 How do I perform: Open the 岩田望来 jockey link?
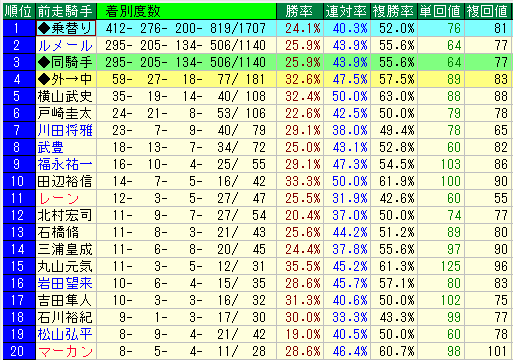click(x=65, y=283)
